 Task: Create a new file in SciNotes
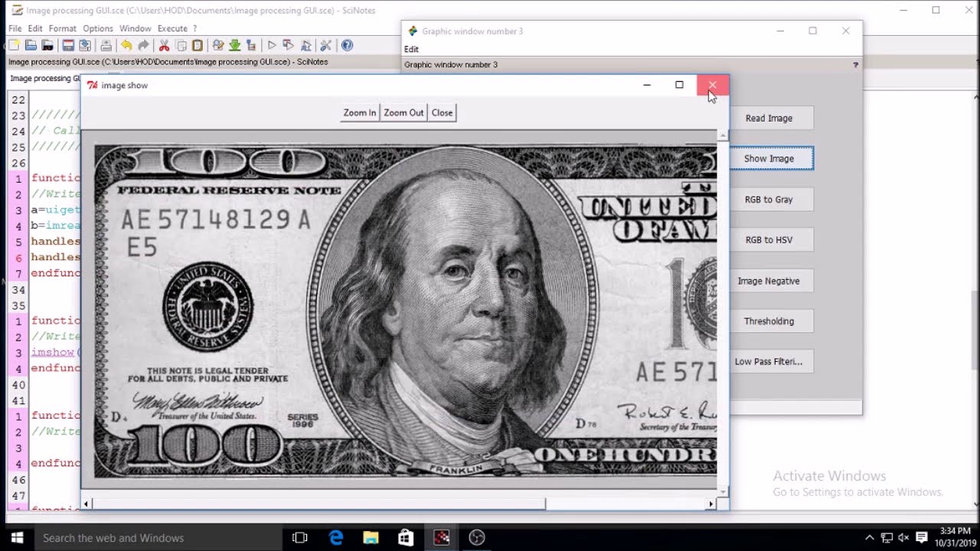coord(14,45)
